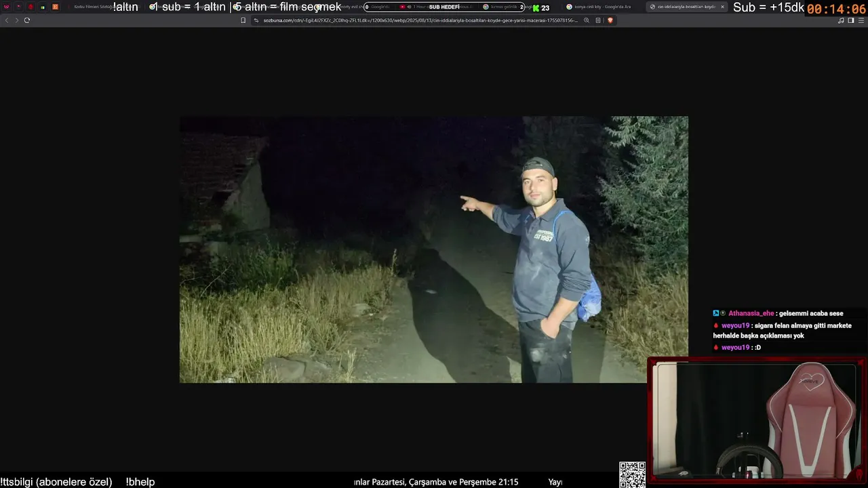Viewport: 868px width, 488px height.
Task: Select the orange pinned tab
Action: [55, 7]
